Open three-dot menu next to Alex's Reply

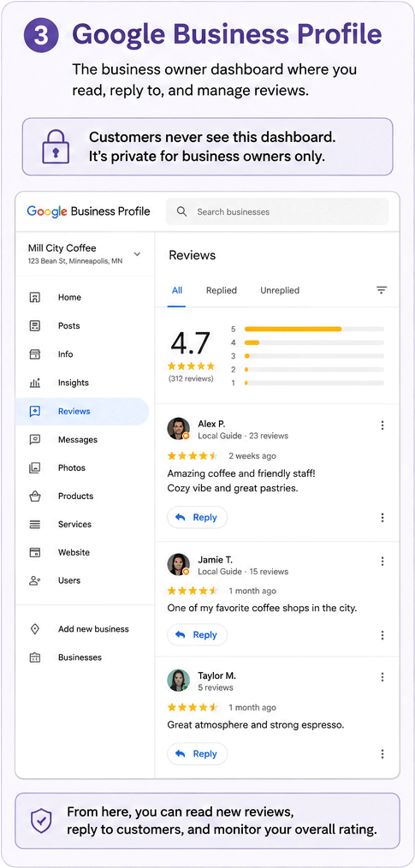[x=382, y=518]
